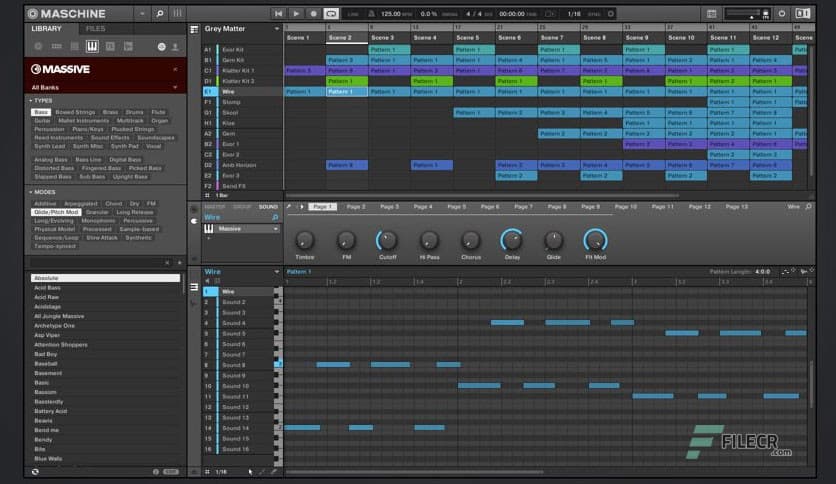Select the Scene 3 header
Screen dimensions: 836x484
(x=389, y=38)
